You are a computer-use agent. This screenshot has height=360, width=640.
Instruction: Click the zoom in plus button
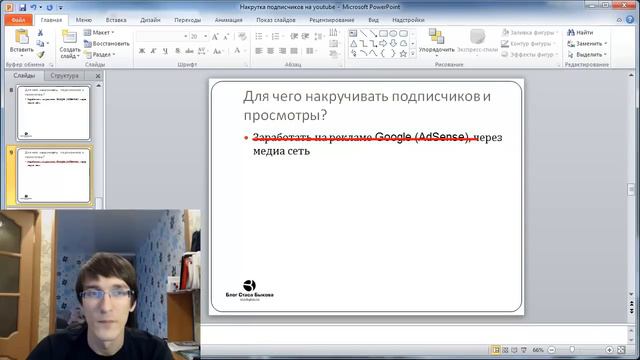(x=609, y=350)
